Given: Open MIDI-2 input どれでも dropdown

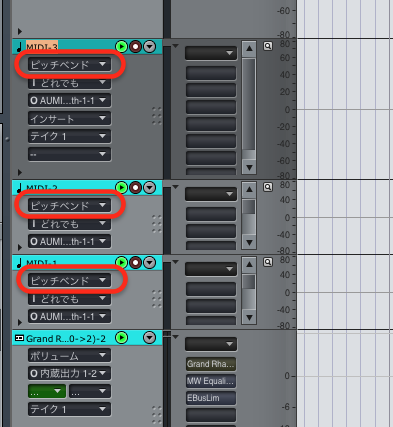Looking at the screenshot, I should [69, 223].
